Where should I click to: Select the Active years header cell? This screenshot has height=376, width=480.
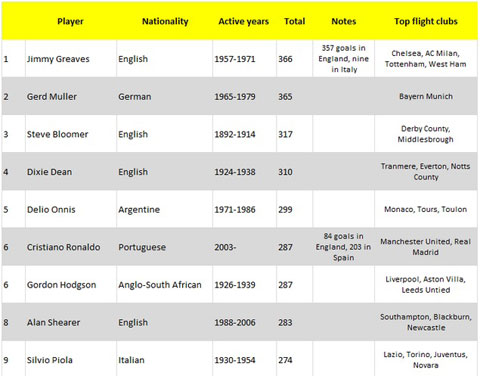[x=243, y=21]
